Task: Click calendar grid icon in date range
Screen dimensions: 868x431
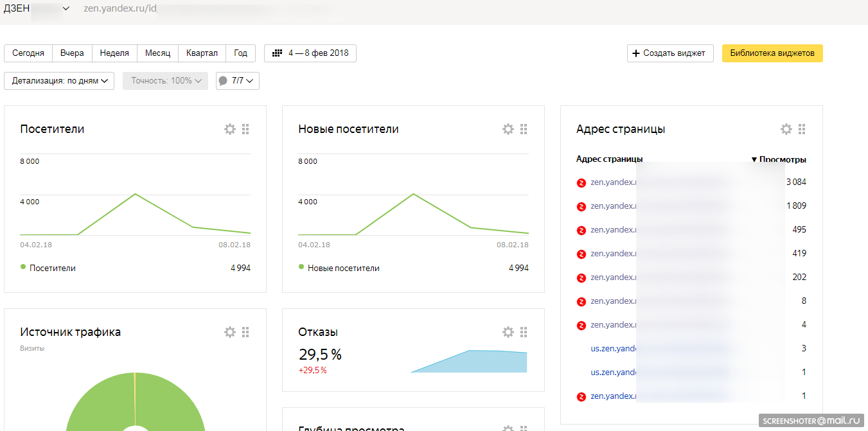Action: 278,53
